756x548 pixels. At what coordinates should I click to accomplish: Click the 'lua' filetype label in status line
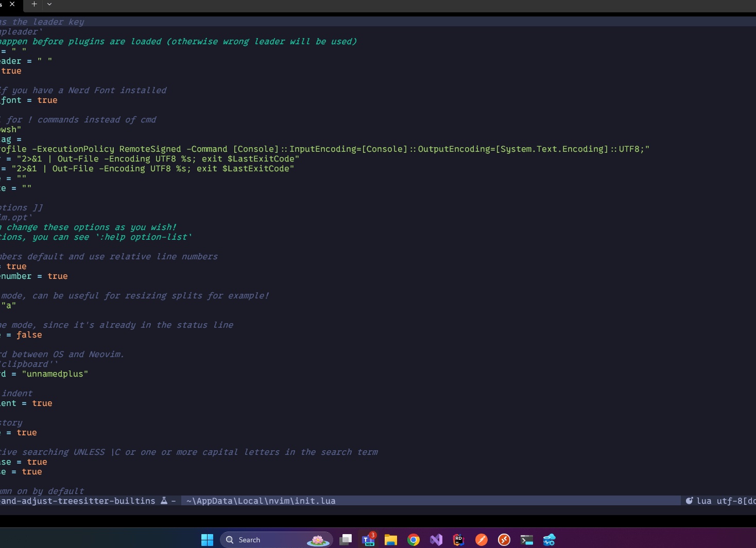click(x=704, y=501)
